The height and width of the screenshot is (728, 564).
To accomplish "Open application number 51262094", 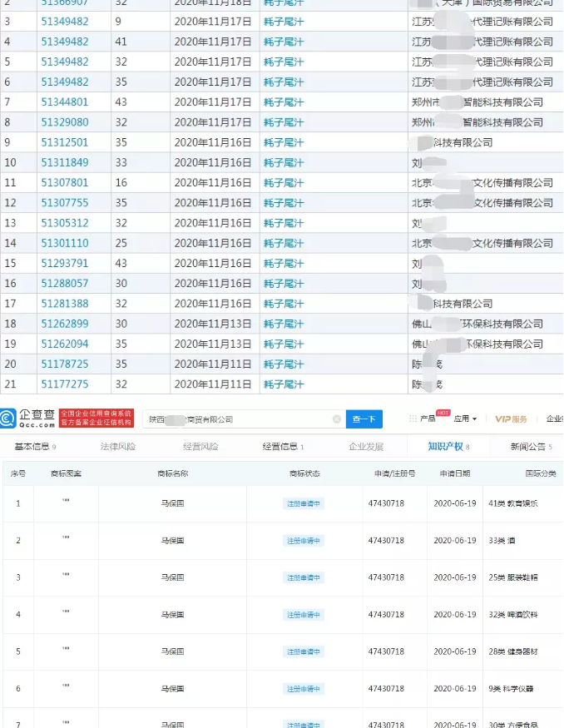I will coord(65,344).
